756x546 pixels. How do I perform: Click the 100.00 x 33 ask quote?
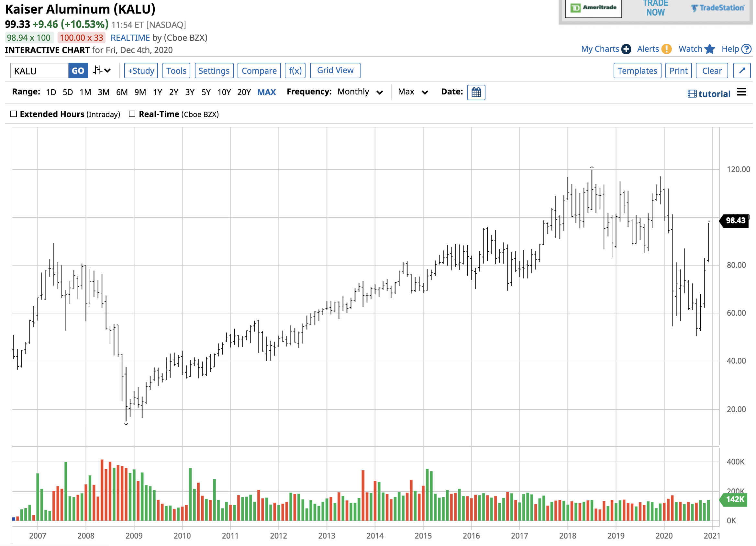tap(81, 38)
